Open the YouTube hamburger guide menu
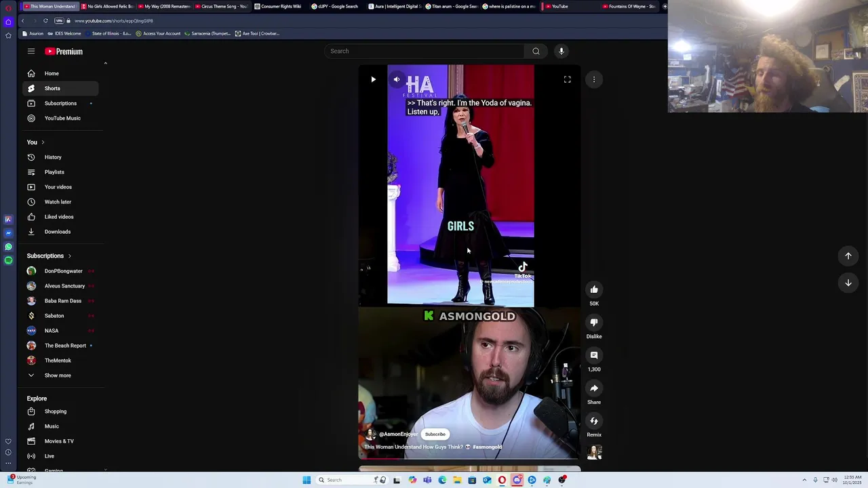The height and width of the screenshot is (488, 868). (31, 52)
